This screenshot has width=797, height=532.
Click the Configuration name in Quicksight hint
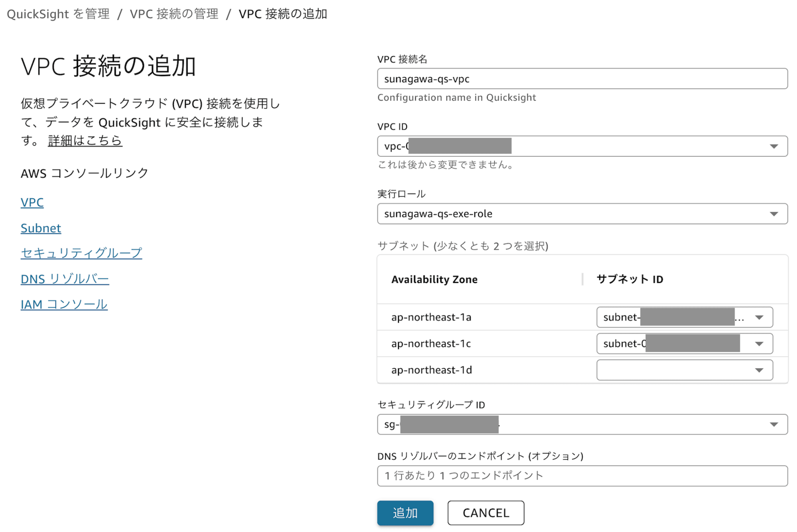(x=457, y=98)
